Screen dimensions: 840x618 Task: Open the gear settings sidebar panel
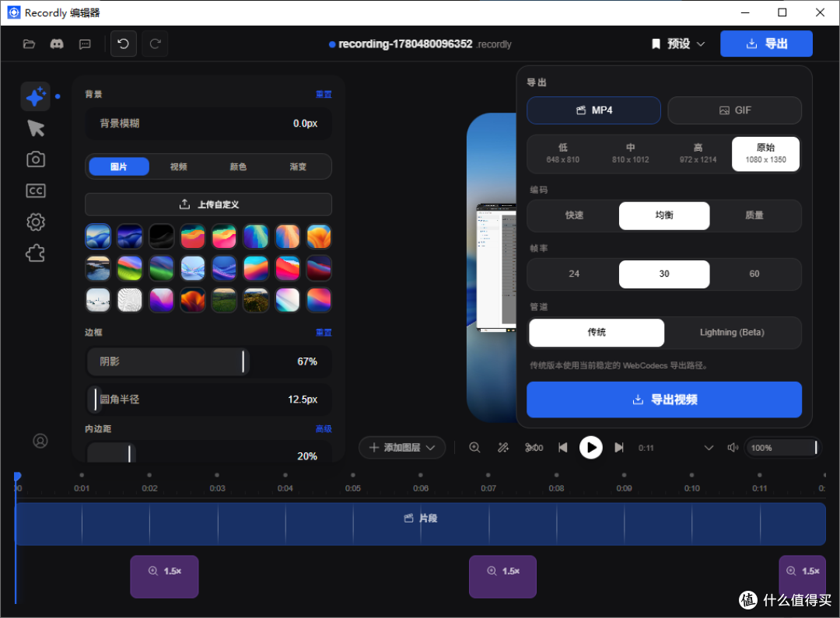click(x=36, y=222)
